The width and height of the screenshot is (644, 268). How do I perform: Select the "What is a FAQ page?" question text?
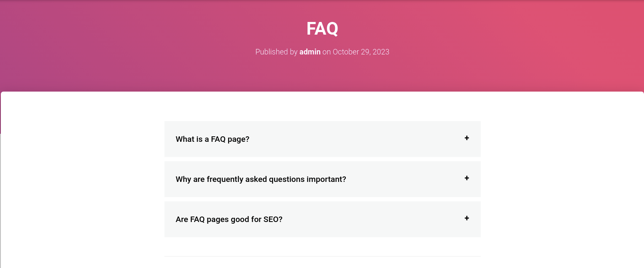coord(213,139)
